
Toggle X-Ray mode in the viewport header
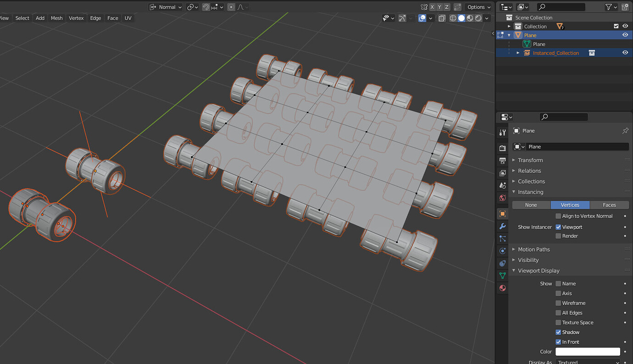pos(442,18)
